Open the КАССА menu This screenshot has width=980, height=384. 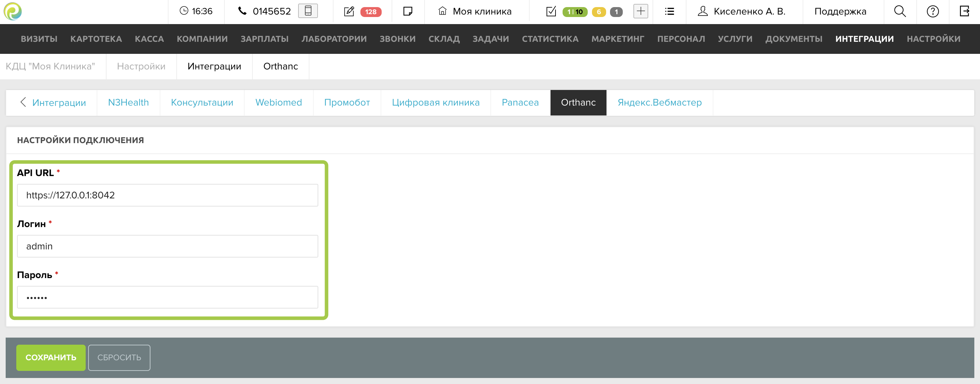point(149,39)
